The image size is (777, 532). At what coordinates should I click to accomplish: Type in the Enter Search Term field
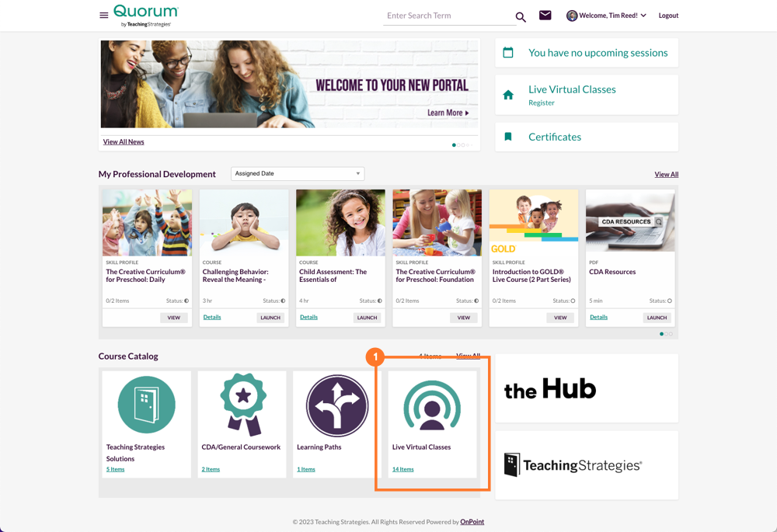coord(447,16)
